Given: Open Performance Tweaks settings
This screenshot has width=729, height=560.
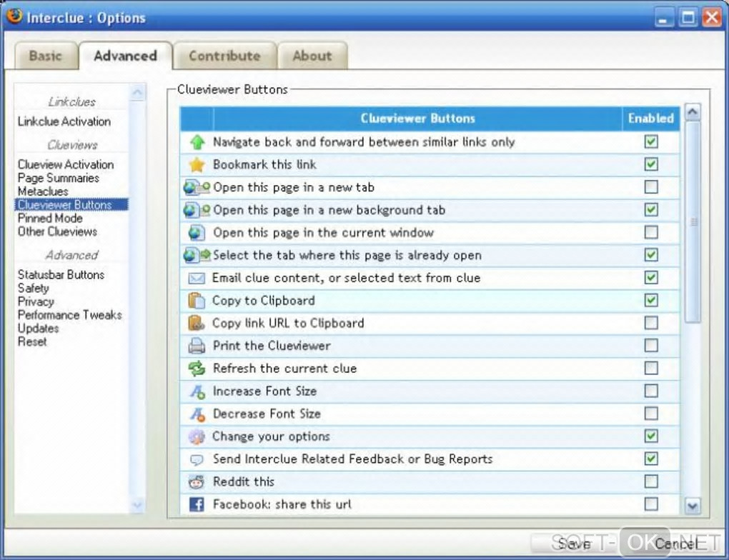Looking at the screenshot, I should pyautogui.click(x=70, y=315).
